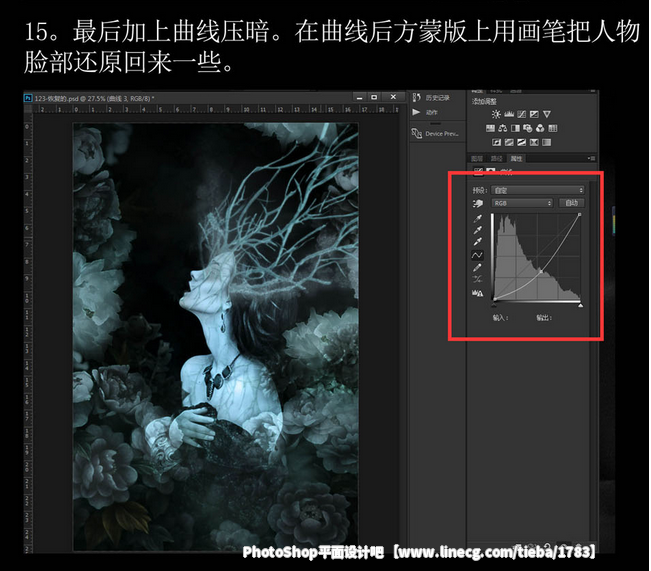Viewport: 651px width, 571px height.
Task: Add a Channel Mixer adjustment
Action: click(x=540, y=128)
